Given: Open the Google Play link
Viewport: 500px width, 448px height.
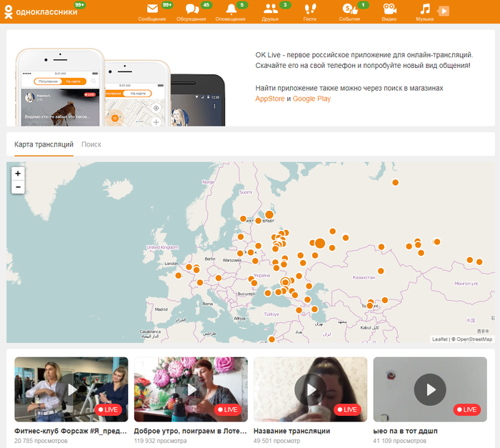Looking at the screenshot, I should point(311,99).
